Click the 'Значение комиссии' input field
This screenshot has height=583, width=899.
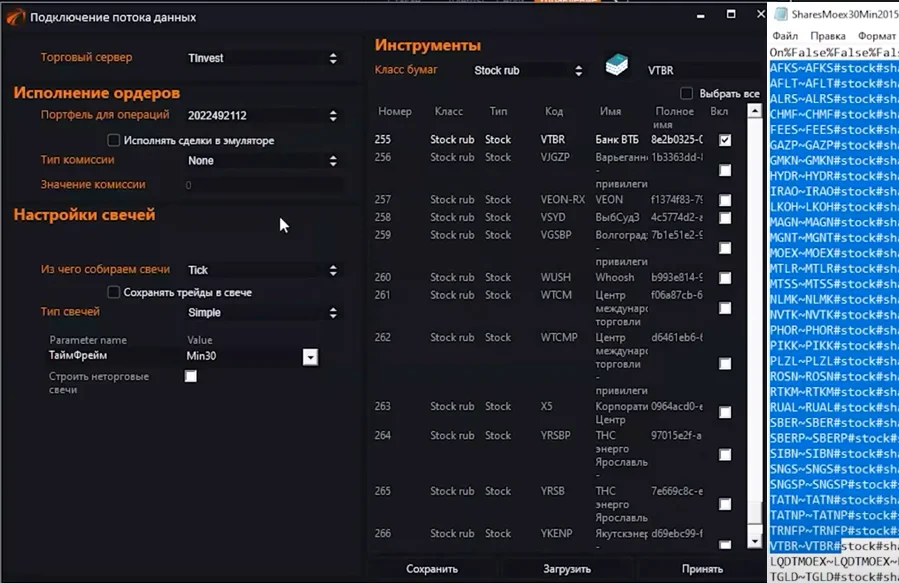(263, 185)
